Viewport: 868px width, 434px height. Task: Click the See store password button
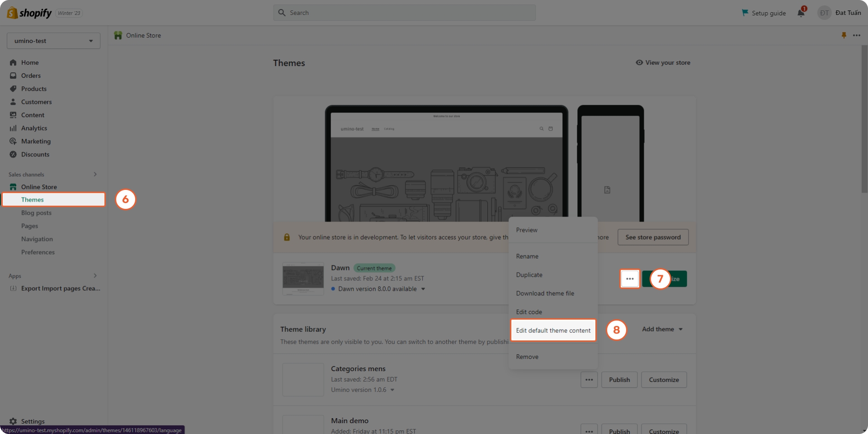(653, 237)
